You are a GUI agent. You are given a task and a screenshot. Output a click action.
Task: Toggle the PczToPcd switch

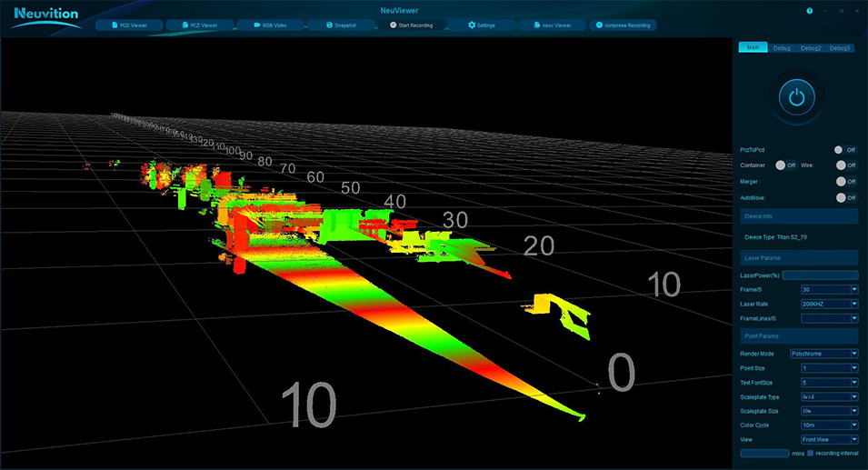pos(845,150)
